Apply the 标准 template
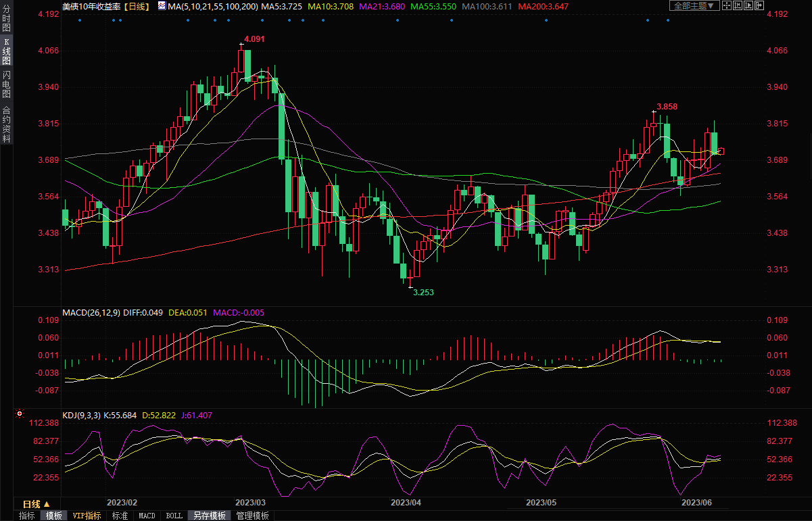 (x=120, y=516)
